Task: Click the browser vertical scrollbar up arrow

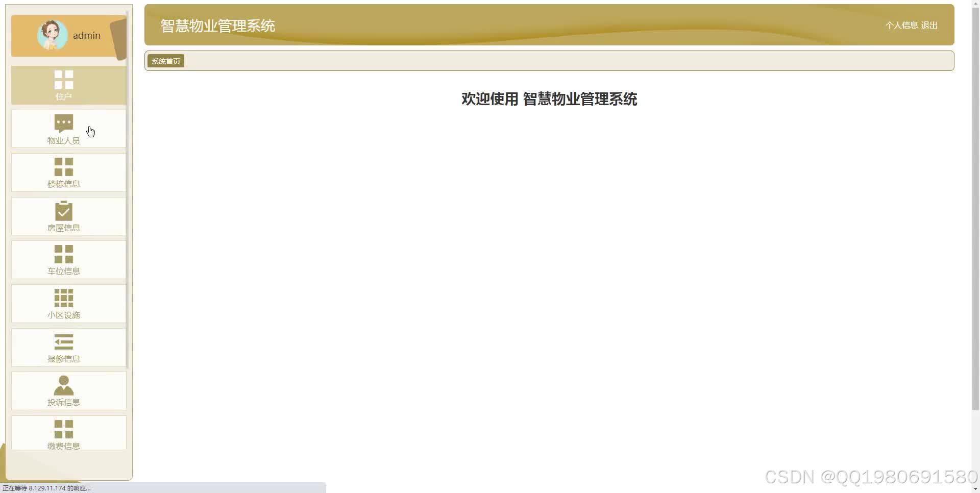Action: 975,3
